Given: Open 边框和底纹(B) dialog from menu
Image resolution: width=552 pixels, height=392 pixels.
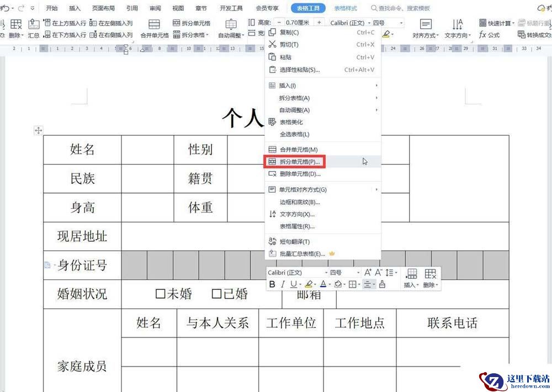Looking at the screenshot, I should [x=322, y=202].
